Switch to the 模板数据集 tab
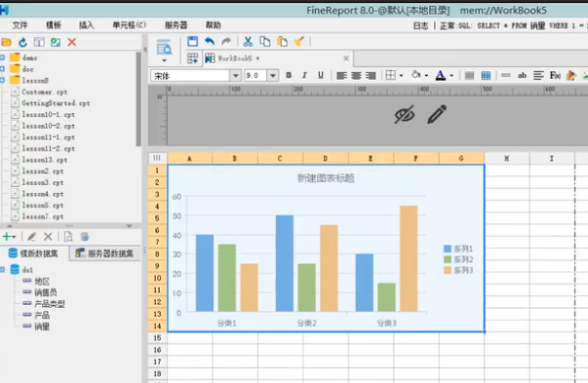 pos(34,253)
